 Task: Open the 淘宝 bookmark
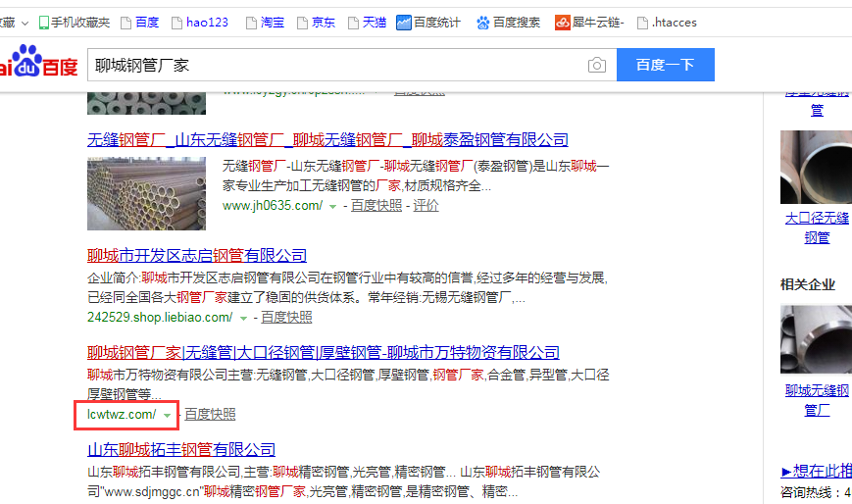coord(265,23)
